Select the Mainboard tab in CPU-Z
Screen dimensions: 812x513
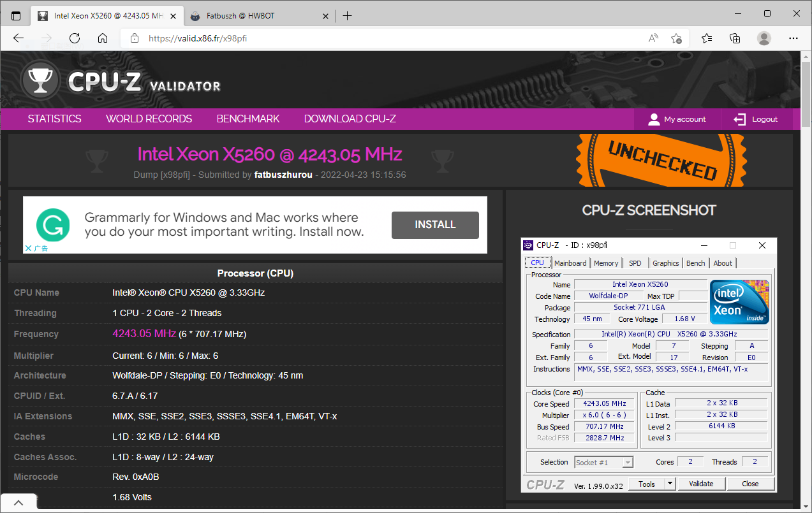pos(570,263)
